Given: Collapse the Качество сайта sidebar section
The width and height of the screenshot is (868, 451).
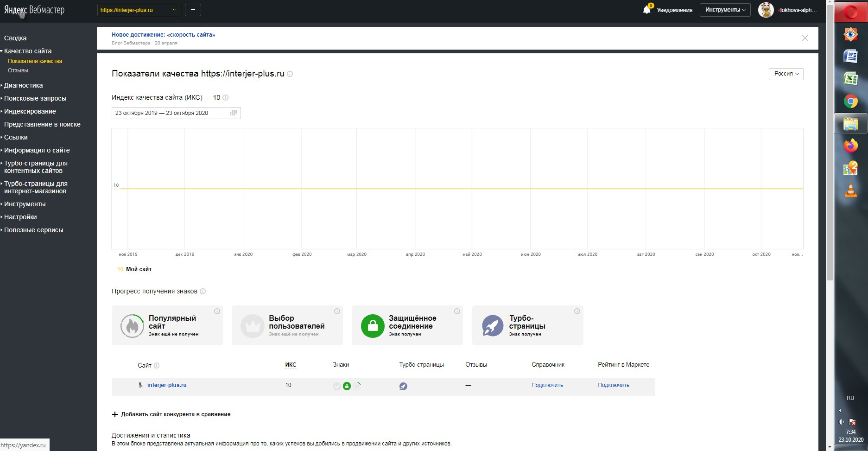Looking at the screenshot, I should click(x=28, y=51).
